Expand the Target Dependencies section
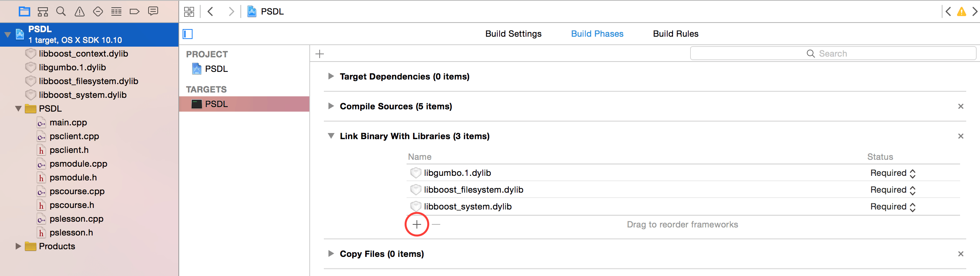Screen dimensions: 980x276 tap(331, 76)
